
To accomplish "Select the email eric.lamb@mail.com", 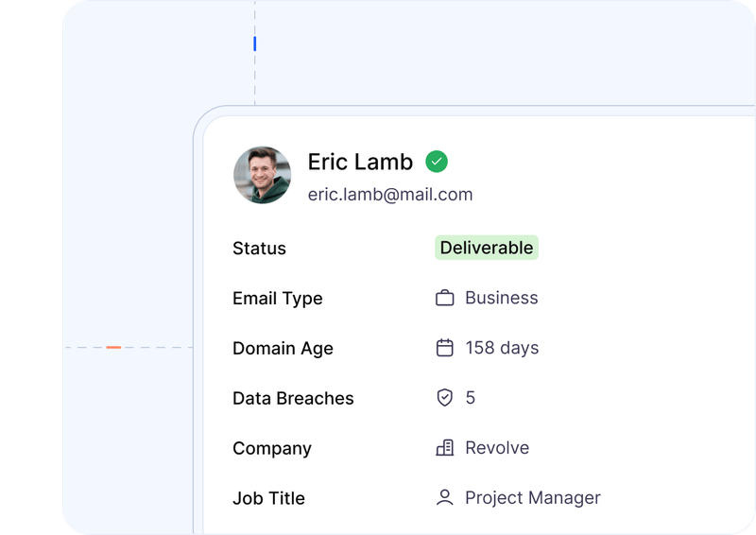I will pos(390,195).
